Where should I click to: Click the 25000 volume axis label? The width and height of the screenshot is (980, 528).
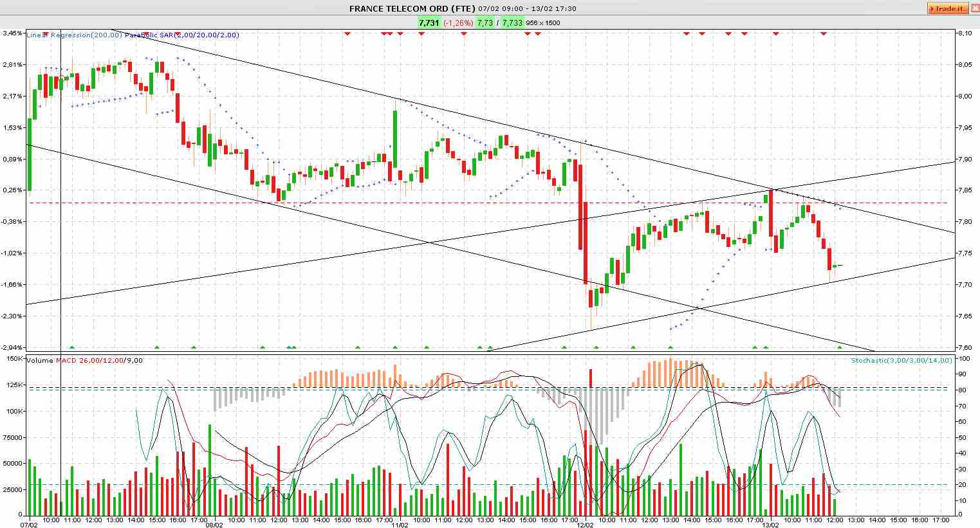pos(14,489)
